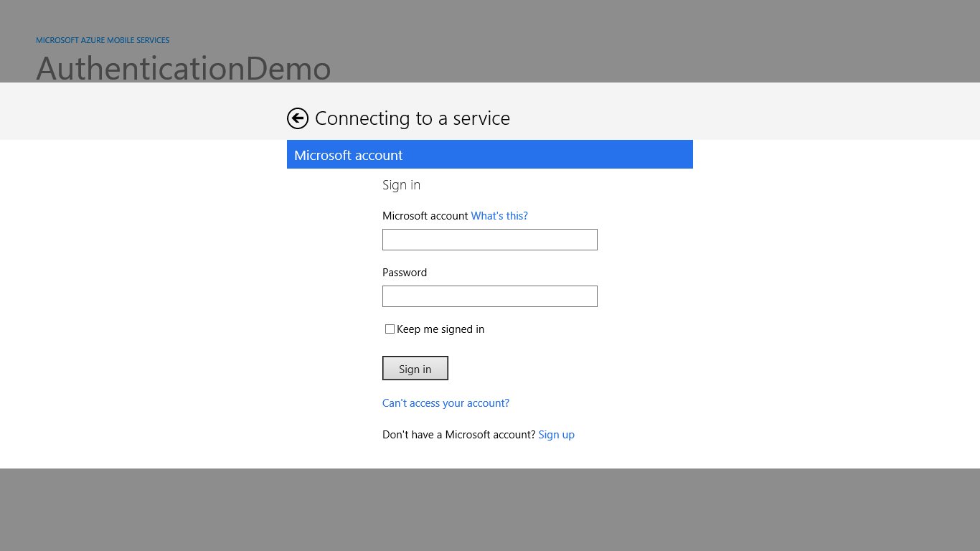Click the back arrow icon
Screen dimensions: 980x551
298,118
